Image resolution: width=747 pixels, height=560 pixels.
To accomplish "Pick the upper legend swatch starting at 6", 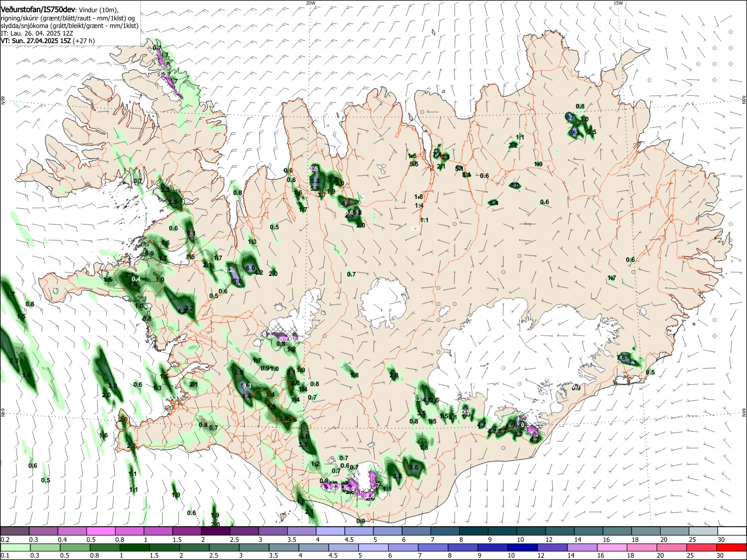I will point(417,531).
